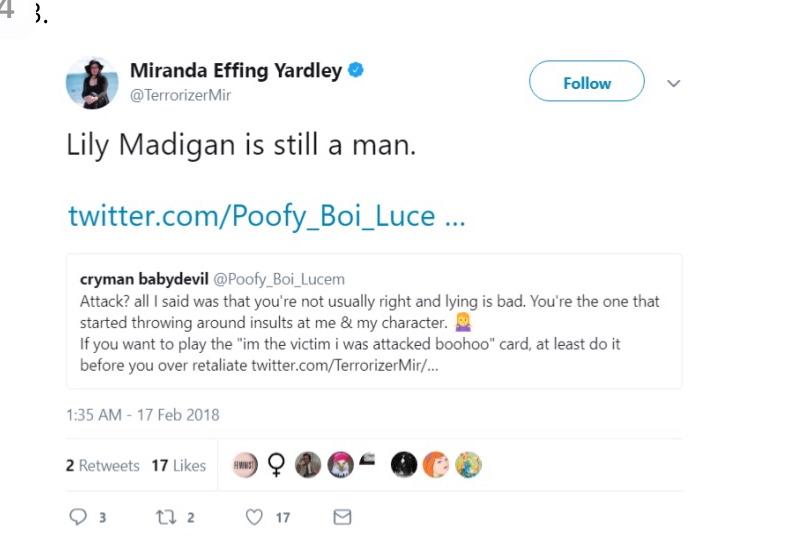Image resolution: width=807 pixels, height=553 pixels.
Task: Click the black liker avatar
Action: (404, 465)
